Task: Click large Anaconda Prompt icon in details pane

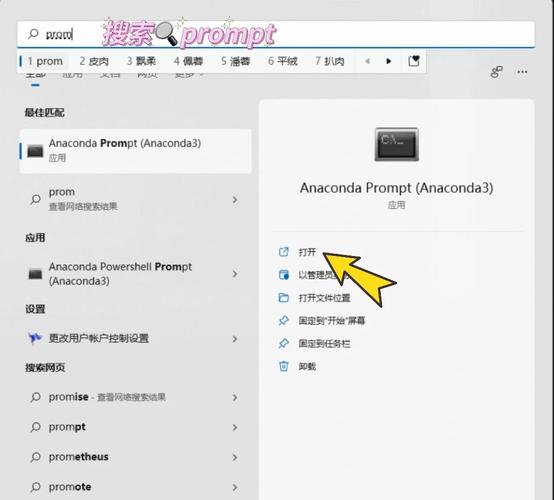Action: click(x=396, y=145)
